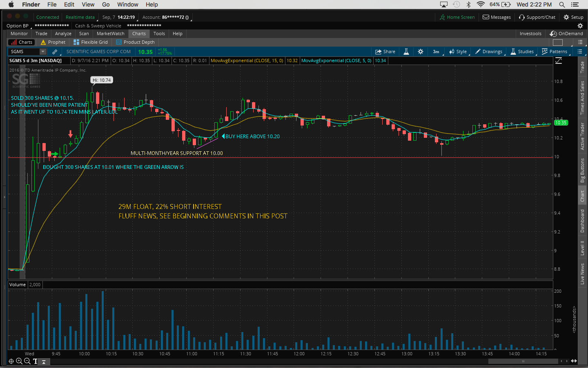Open the macOS Window menu
Screen dimensions: 588x368
pyautogui.click(x=128, y=4)
